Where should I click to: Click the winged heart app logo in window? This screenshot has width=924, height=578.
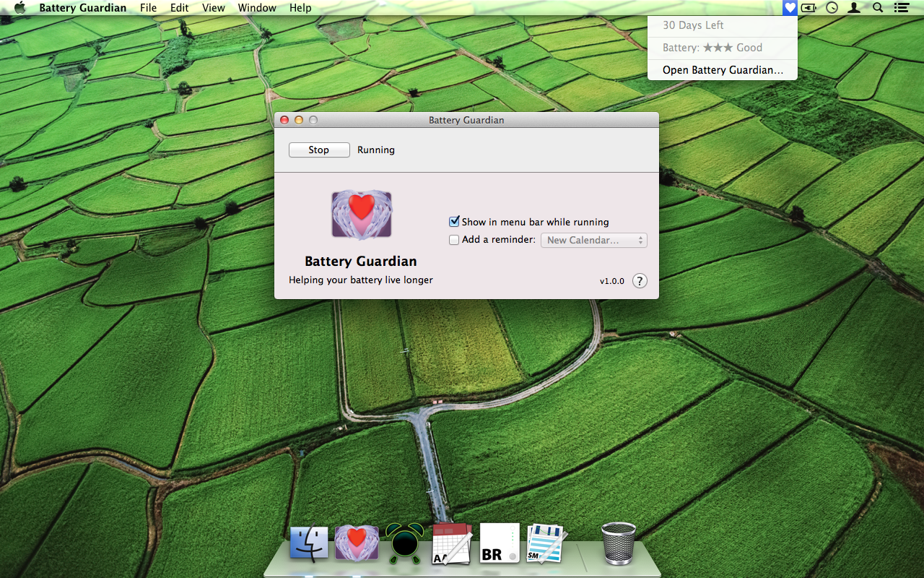point(362,215)
